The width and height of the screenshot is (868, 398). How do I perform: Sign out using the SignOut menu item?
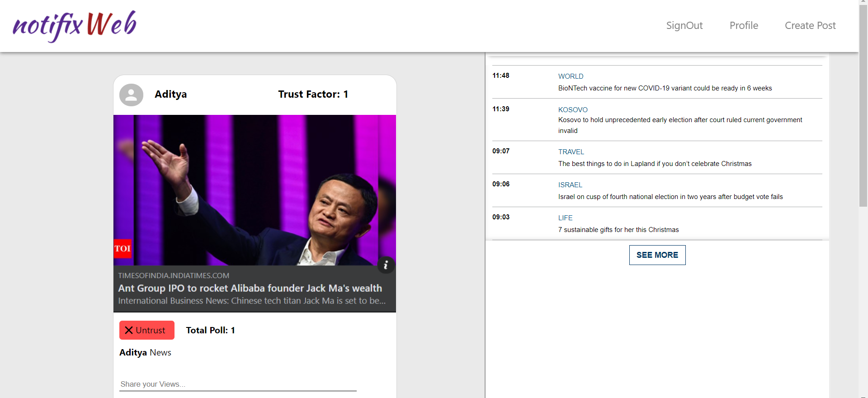(x=684, y=26)
